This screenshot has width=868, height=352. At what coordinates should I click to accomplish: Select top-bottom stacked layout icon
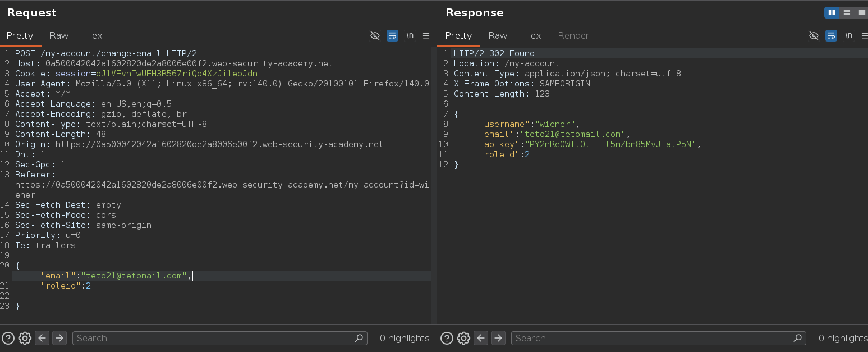click(x=847, y=12)
